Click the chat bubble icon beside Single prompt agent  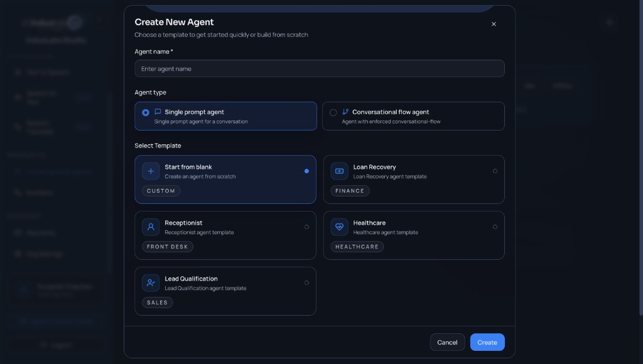point(159,112)
